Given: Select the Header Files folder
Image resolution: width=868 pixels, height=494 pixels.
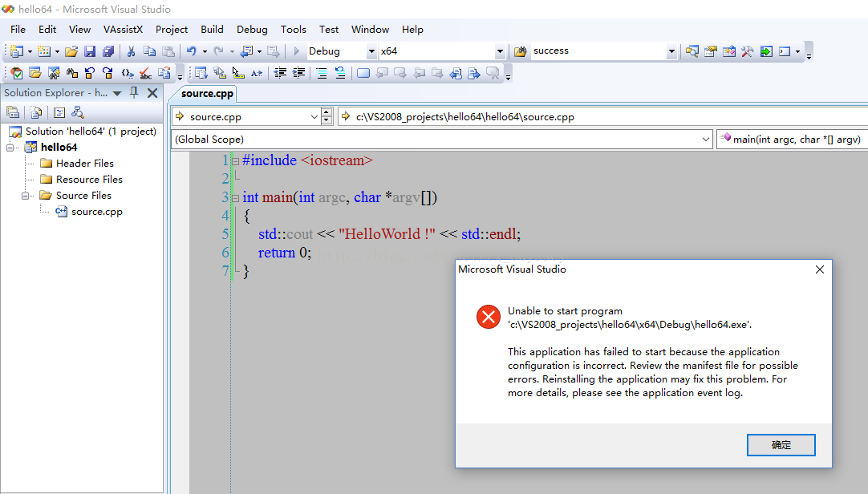Looking at the screenshot, I should (85, 163).
